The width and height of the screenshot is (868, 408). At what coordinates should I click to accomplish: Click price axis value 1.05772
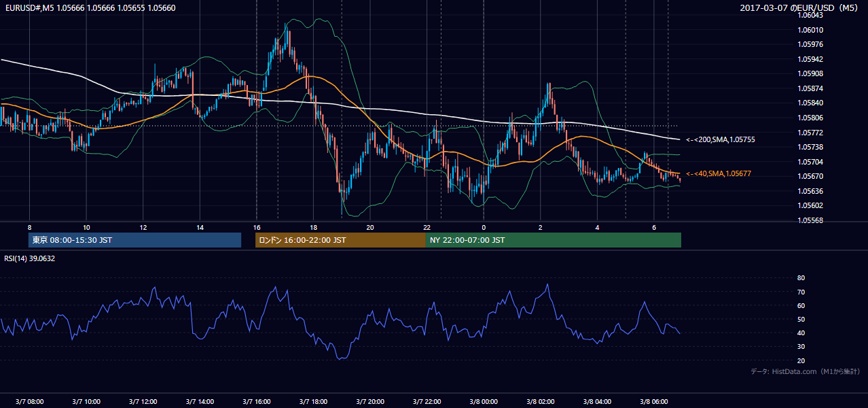pos(811,133)
